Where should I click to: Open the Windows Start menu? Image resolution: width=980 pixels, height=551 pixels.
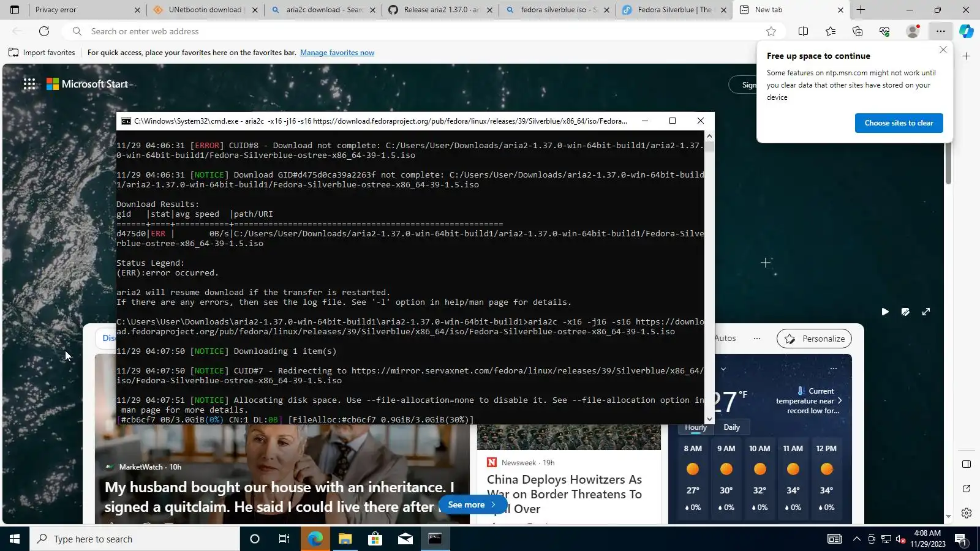coord(15,539)
